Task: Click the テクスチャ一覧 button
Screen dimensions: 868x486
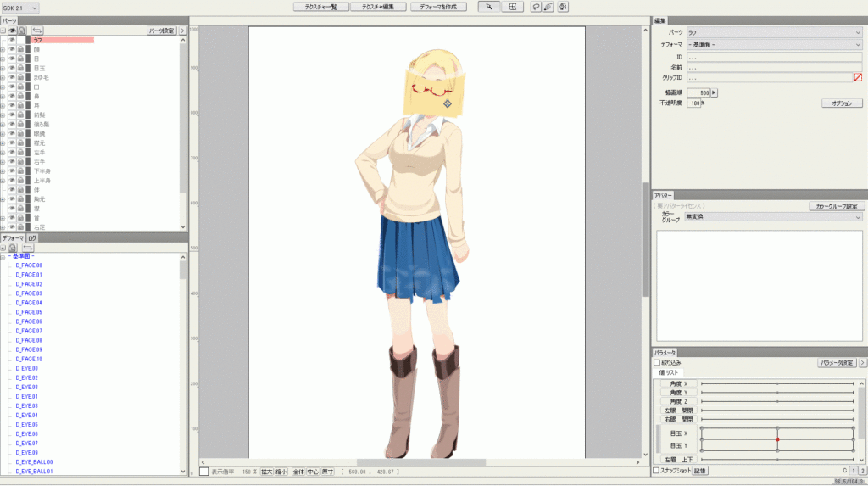Action: 321,7
